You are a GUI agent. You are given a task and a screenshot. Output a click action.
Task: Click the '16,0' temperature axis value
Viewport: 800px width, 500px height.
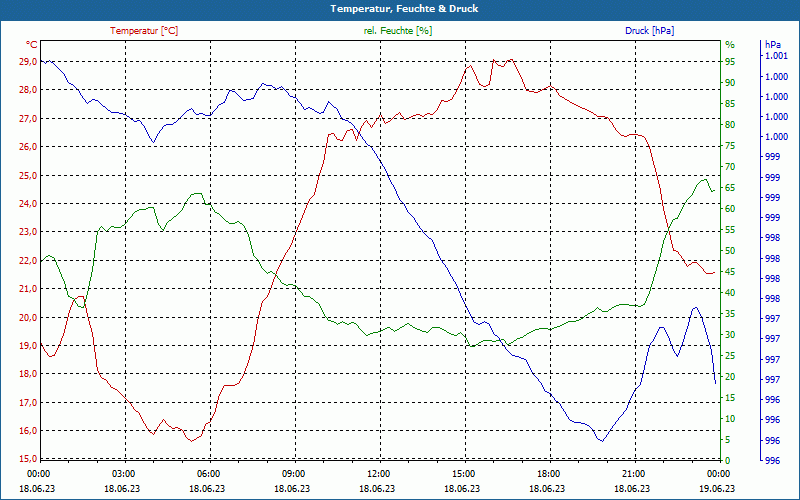pyautogui.click(x=28, y=431)
